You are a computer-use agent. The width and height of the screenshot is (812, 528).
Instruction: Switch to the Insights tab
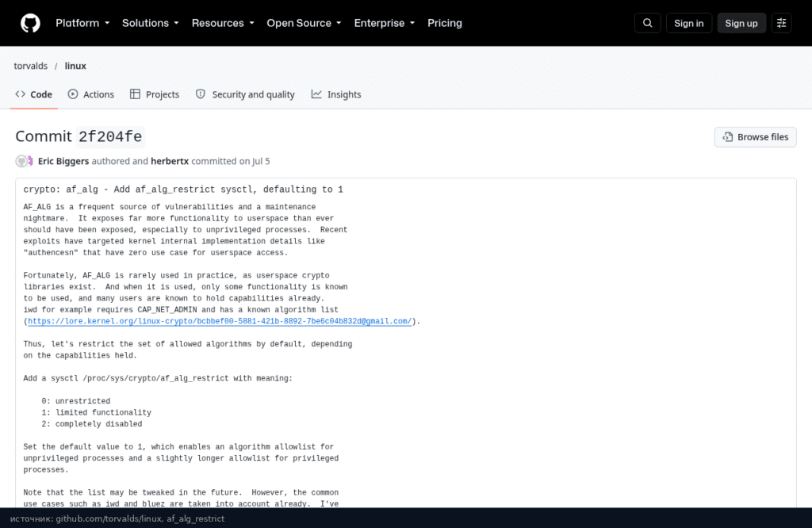(336, 94)
